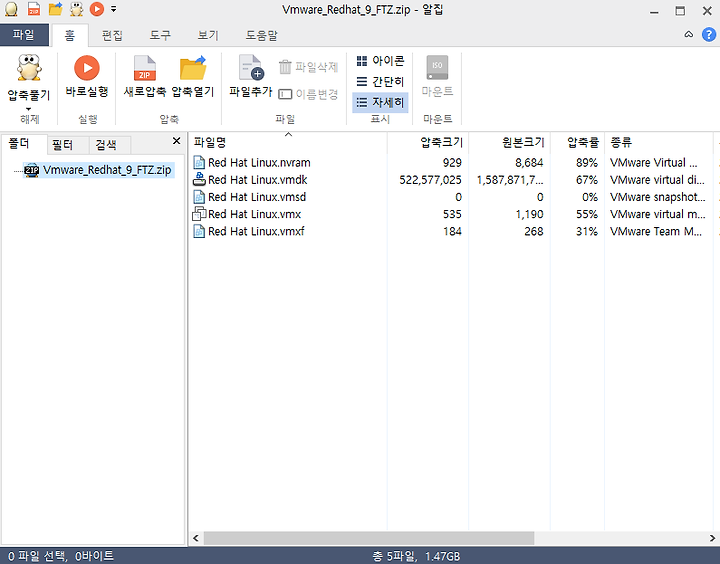
Task: Sort by 압축률 column header
Action: click(x=577, y=142)
